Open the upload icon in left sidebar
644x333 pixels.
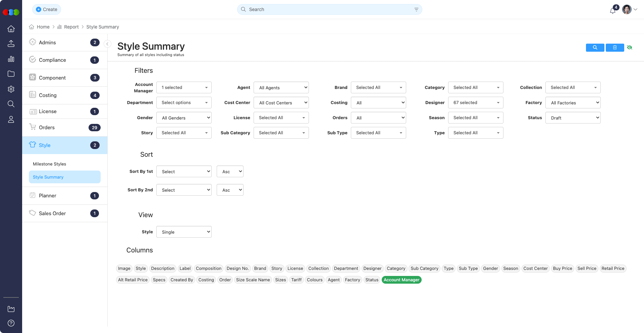click(x=11, y=44)
